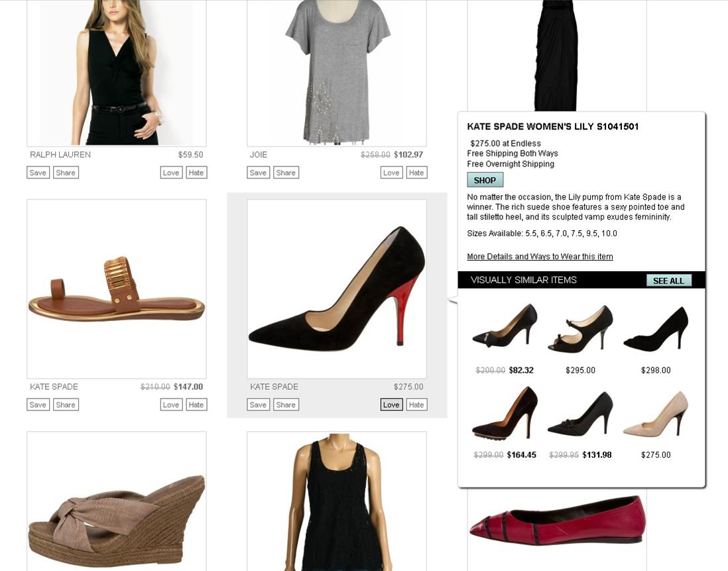Select the beige $275.00 pump thumbnail
The image size is (728, 571).
tap(656, 414)
